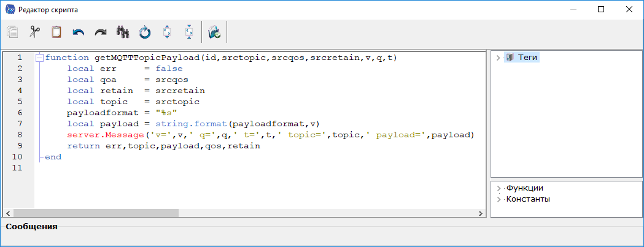Viewport: 644px width, 247px height.
Task: Click the script editor title bar icon
Action: point(10,9)
